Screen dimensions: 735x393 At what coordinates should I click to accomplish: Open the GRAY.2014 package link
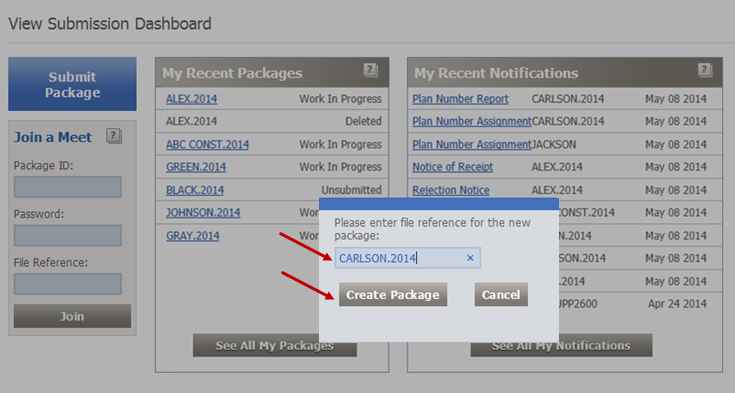192,236
